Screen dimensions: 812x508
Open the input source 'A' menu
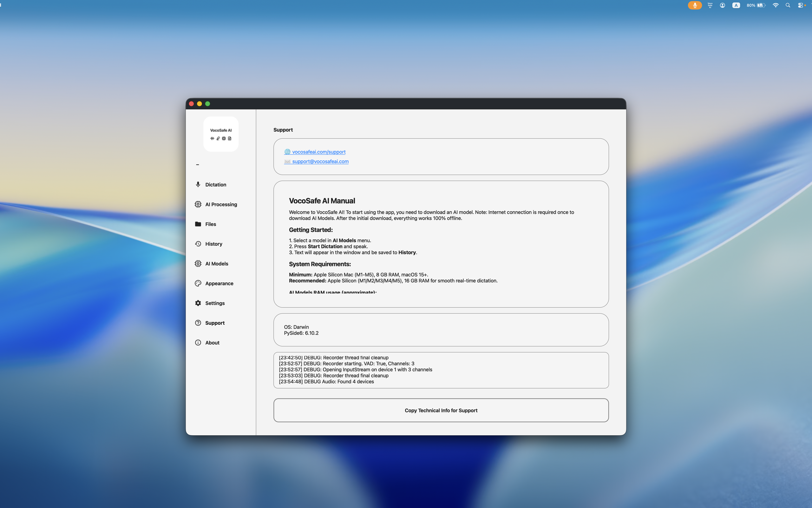click(x=736, y=5)
